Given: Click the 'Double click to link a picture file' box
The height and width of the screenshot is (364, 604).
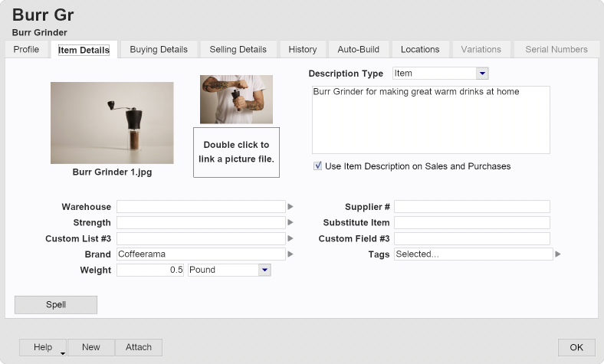Looking at the screenshot, I should (237, 152).
